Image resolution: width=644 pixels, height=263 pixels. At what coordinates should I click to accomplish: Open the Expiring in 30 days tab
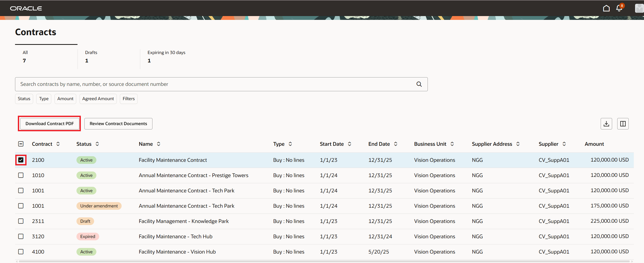[x=166, y=57]
